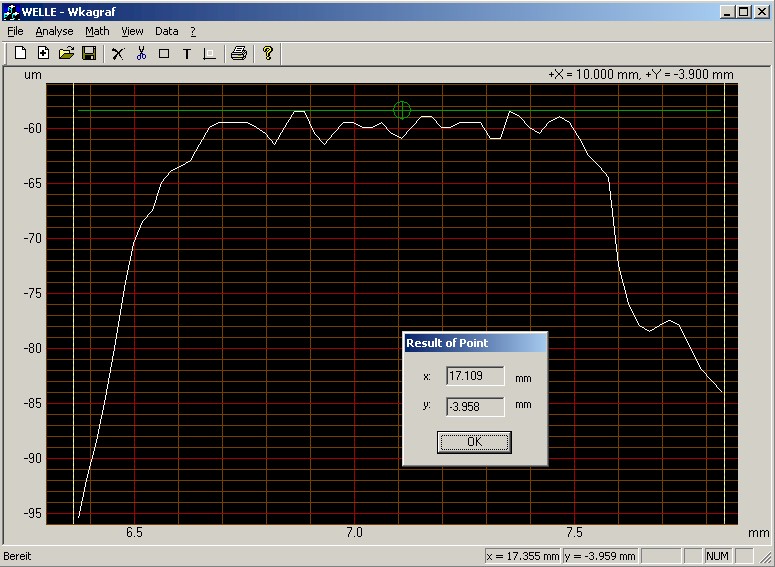Save using the floppy disk icon
Screen dimensions: 775x567
(x=89, y=53)
